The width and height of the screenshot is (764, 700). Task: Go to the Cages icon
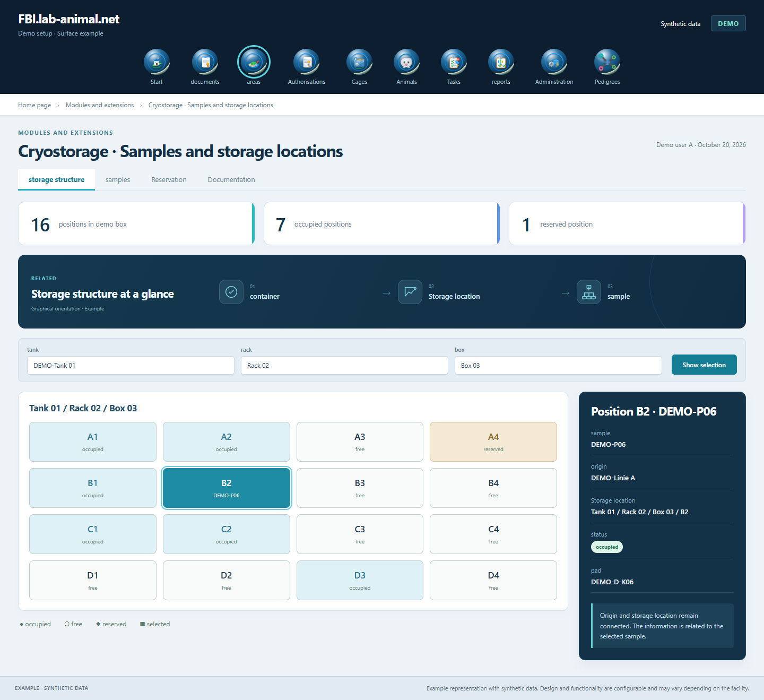tap(359, 62)
